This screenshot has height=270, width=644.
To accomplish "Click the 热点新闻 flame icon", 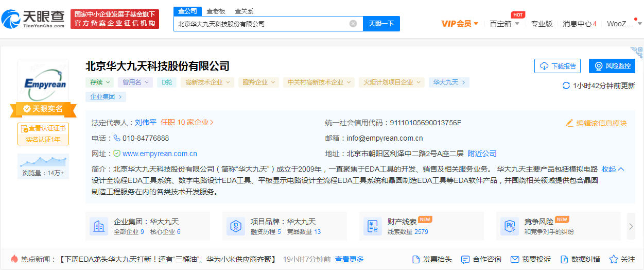I will pos(14,259).
